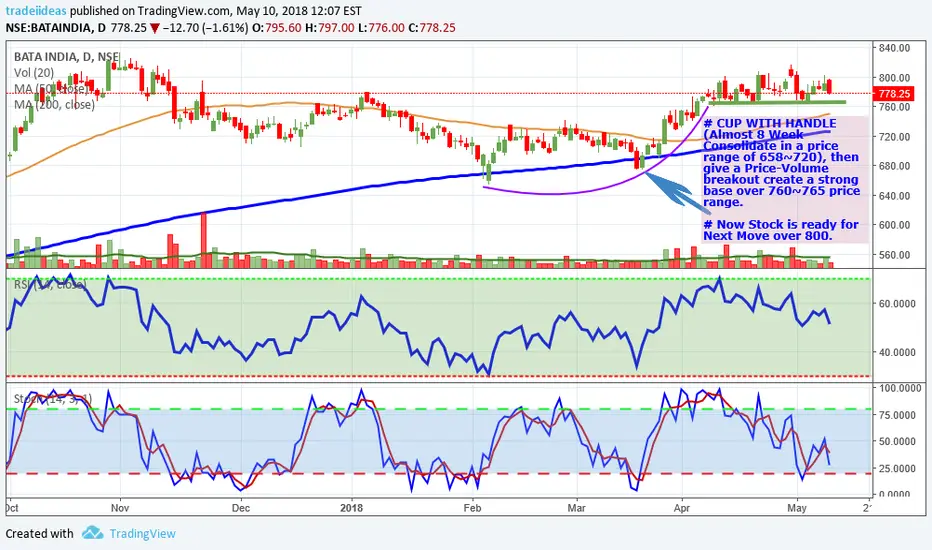Screen dimensions: 932x550
Task: Select the red 778.25 price label
Action: pyautogui.click(x=893, y=94)
